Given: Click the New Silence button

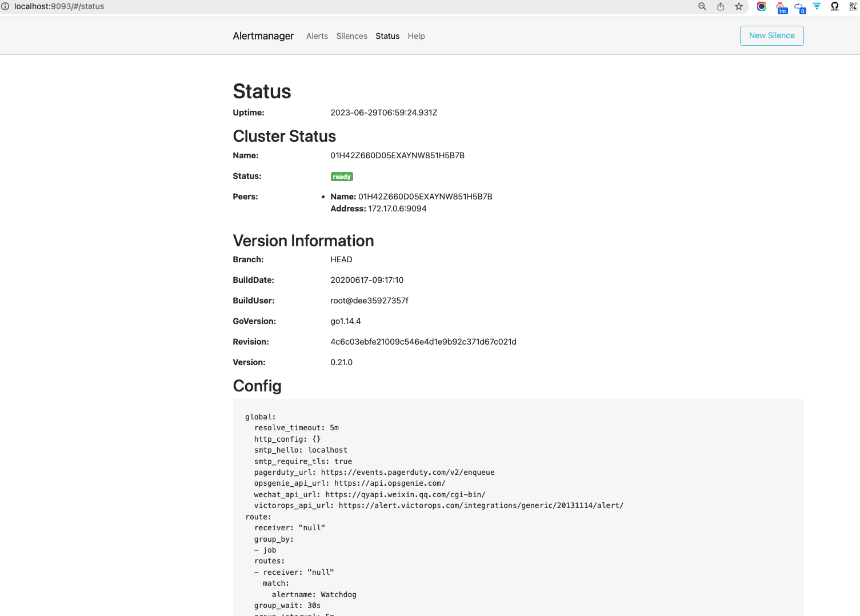Looking at the screenshot, I should (771, 35).
